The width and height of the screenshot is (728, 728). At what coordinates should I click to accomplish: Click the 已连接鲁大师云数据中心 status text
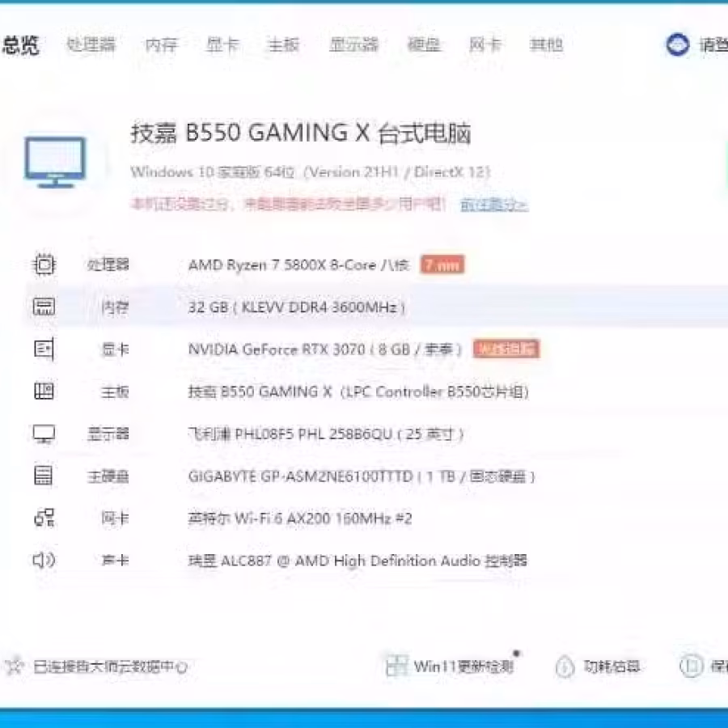[x=110, y=667]
